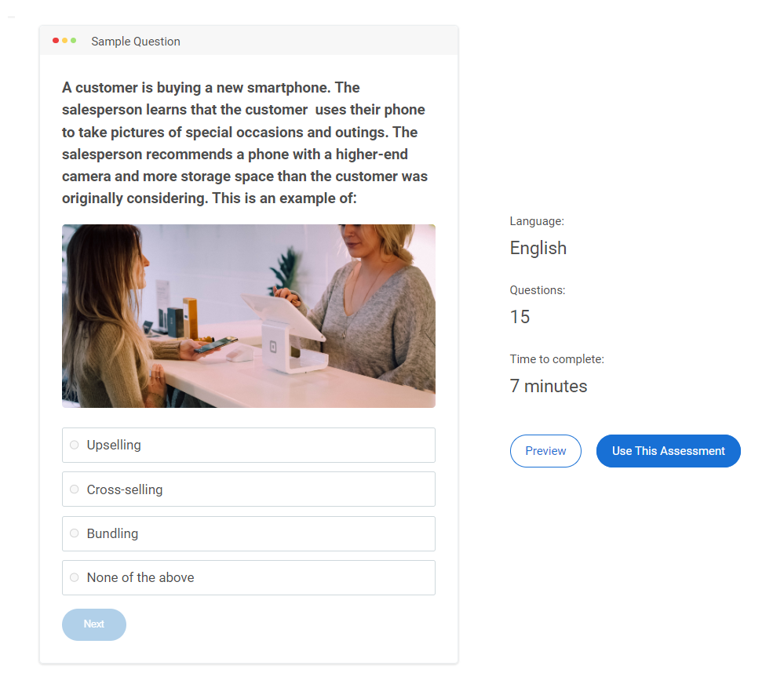
Task: Click the red dot in the window header
Action: point(56,41)
